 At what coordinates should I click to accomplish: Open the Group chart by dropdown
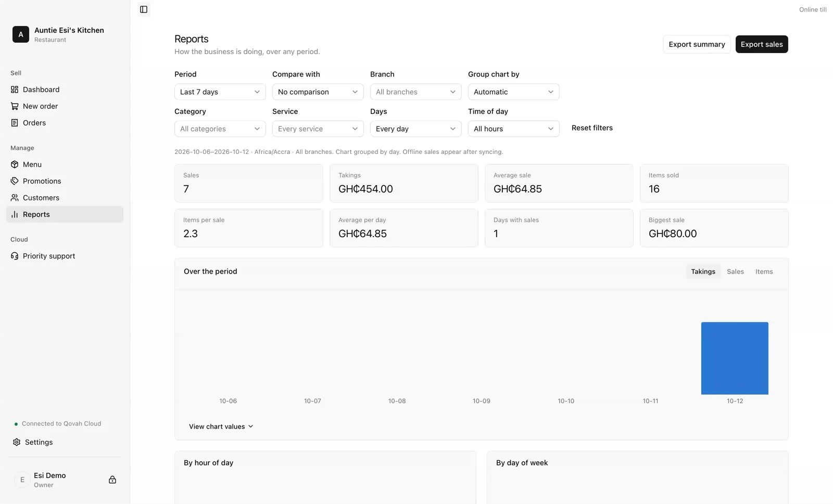click(x=513, y=92)
